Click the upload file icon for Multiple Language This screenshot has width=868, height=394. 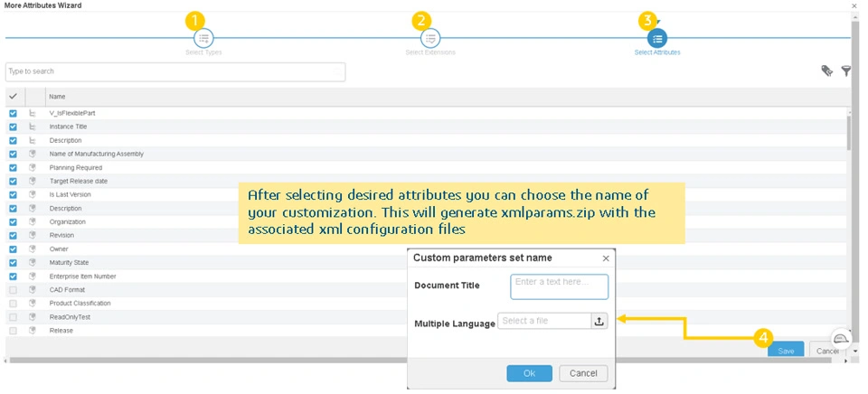click(x=599, y=321)
